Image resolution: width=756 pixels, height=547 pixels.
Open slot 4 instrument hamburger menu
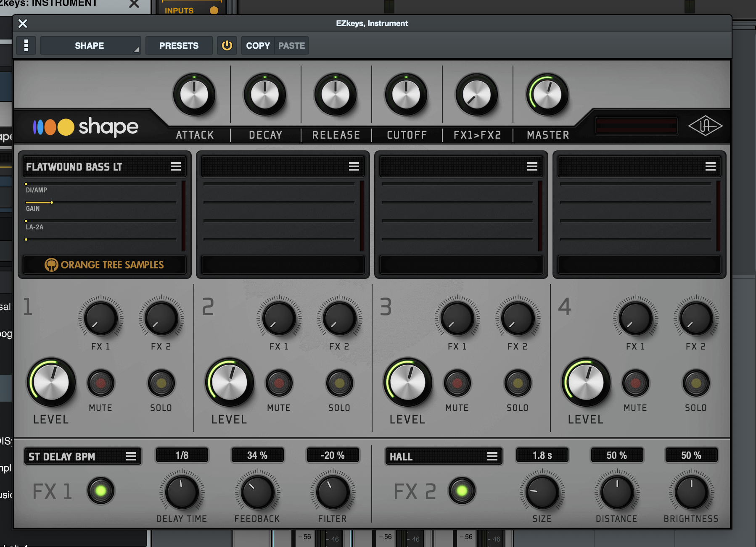(711, 167)
